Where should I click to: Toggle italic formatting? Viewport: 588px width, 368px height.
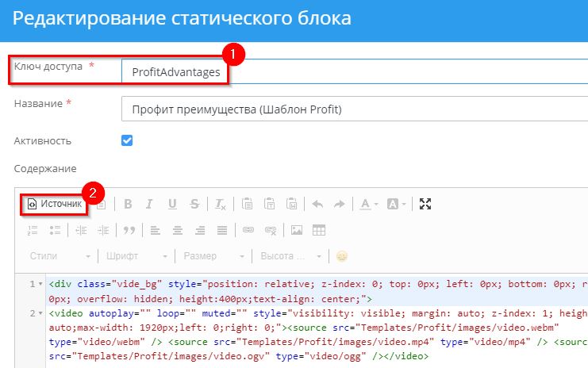(x=150, y=204)
